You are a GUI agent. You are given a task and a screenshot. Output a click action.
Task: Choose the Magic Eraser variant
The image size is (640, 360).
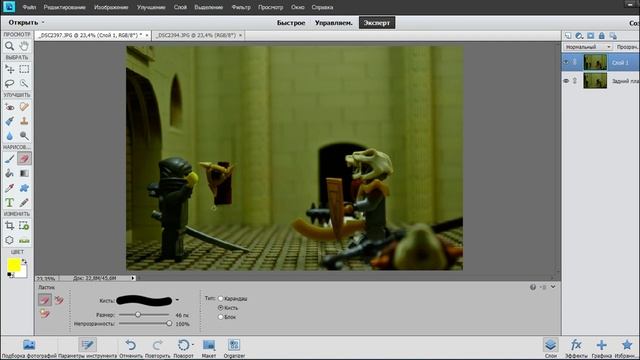(45, 313)
